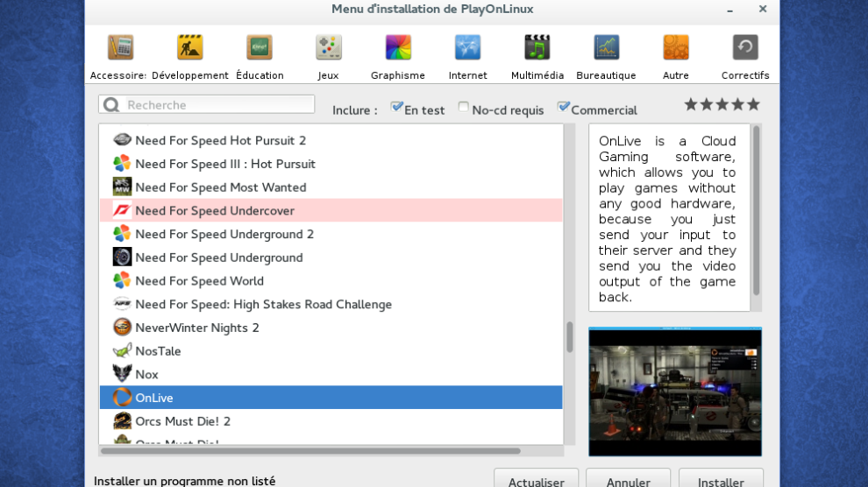This screenshot has height=487, width=868.
Task: Click the Need For Speed Hot Pursuit 2 icon
Action: [x=122, y=140]
